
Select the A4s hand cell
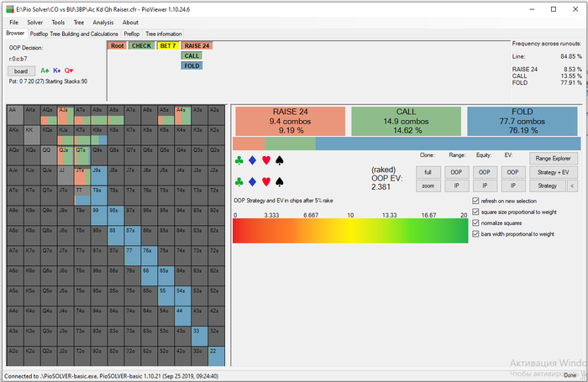pyautogui.click(x=182, y=115)
